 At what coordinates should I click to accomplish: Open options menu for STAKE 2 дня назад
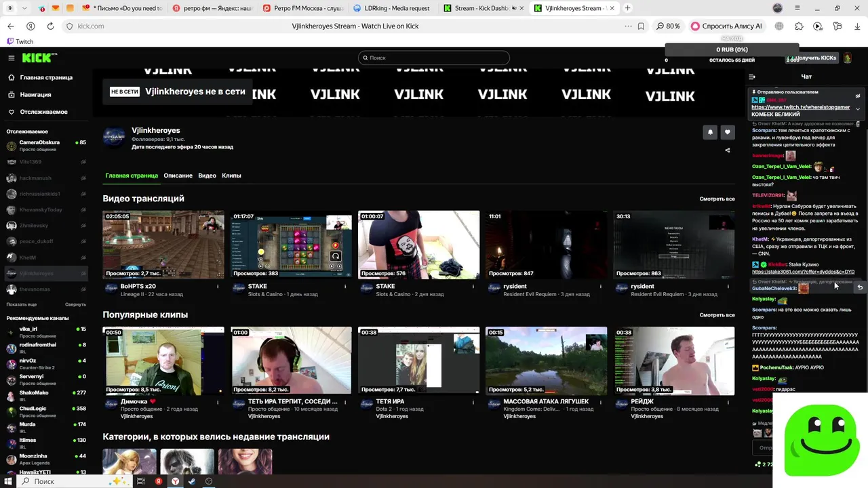[x=473, y=287]
